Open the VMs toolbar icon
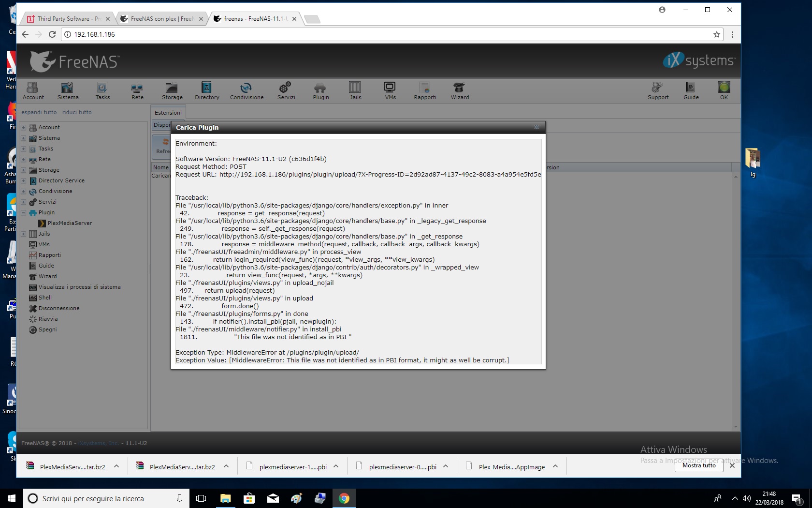Screen dimensions: 812x508 pos(390,90)
